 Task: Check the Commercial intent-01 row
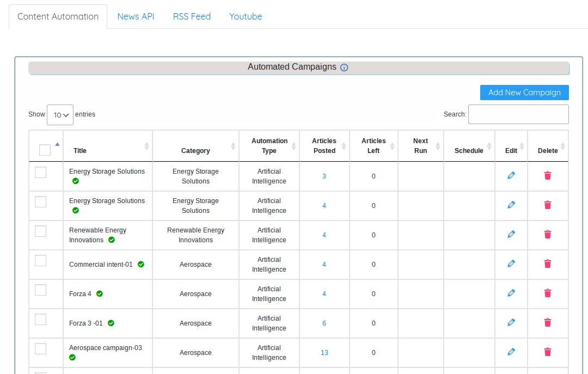click(x=40, y=260)
